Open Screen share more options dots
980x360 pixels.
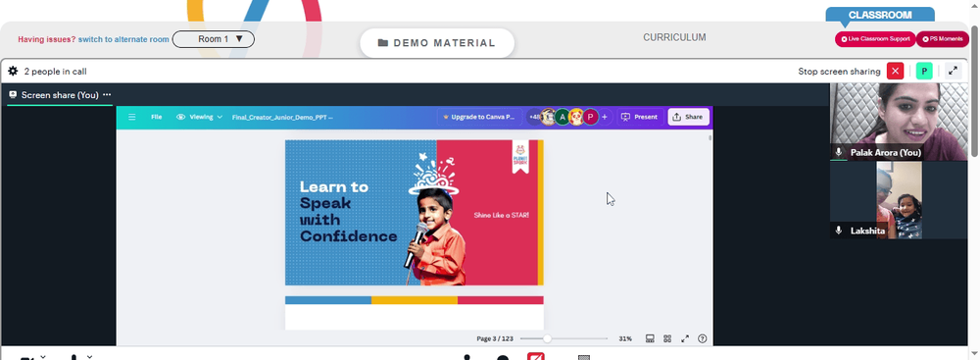point(107,95)
